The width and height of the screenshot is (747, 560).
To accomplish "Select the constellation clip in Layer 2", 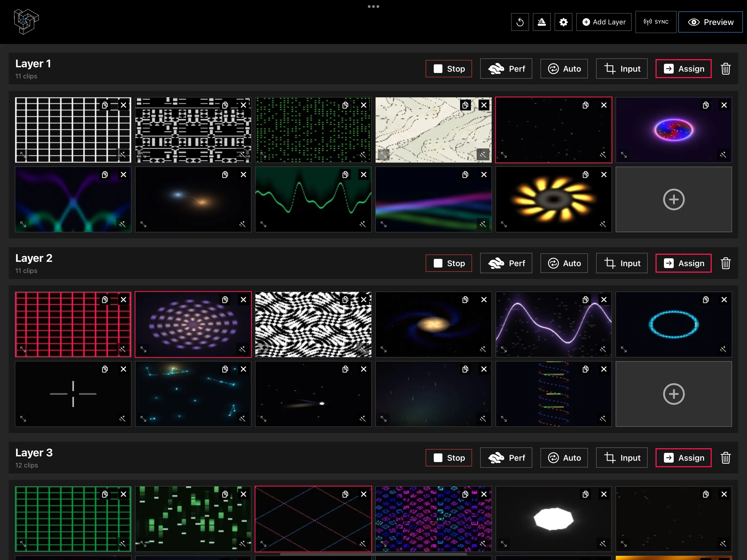I will 193,394.
